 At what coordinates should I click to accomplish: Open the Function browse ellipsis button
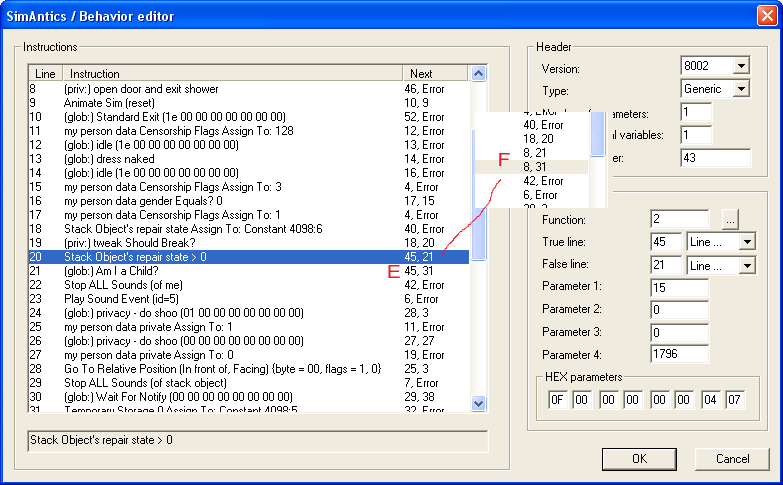coord(730,219)
